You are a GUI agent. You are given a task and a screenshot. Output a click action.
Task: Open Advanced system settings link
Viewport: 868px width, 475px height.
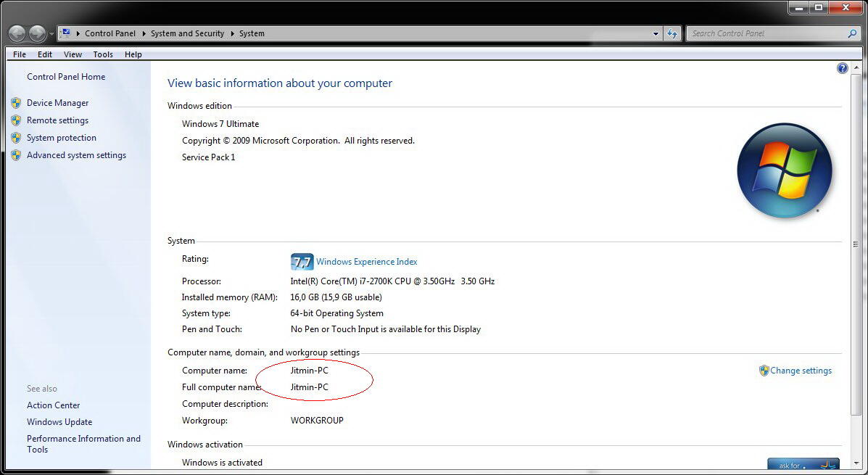click(x=76, y=155)
